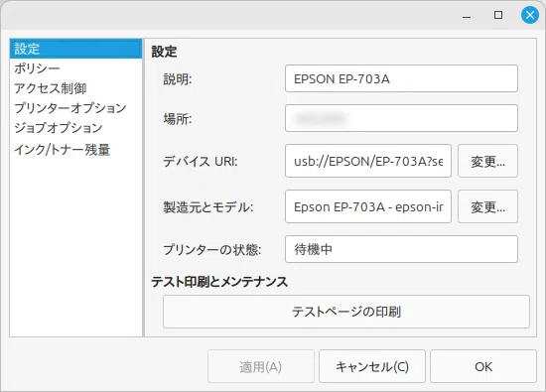This screenshot has height=392, width=546.
Task: Confirm with the OK button
Action: tap(483, 366)
